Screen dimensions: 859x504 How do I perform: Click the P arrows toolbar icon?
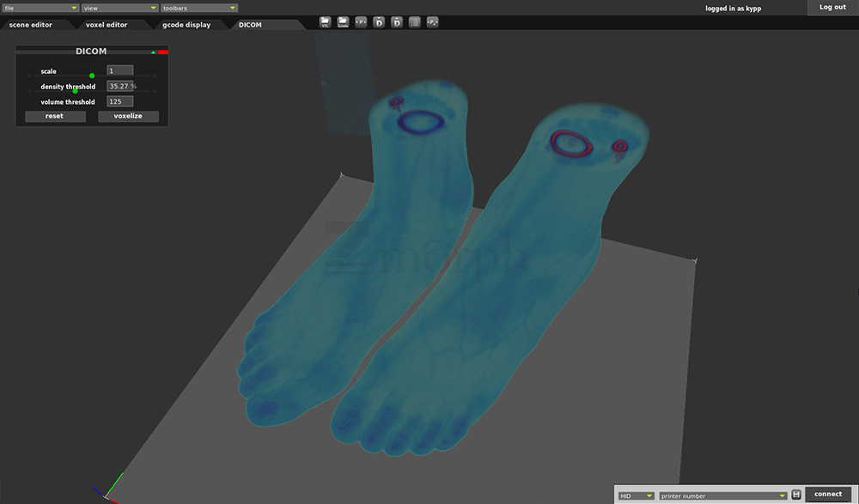pos(361,21)
